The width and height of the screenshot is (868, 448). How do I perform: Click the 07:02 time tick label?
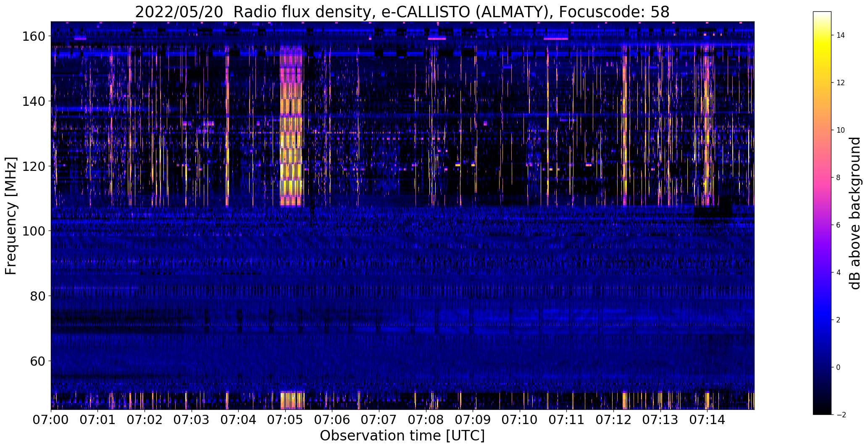click(x=145, y=419)
